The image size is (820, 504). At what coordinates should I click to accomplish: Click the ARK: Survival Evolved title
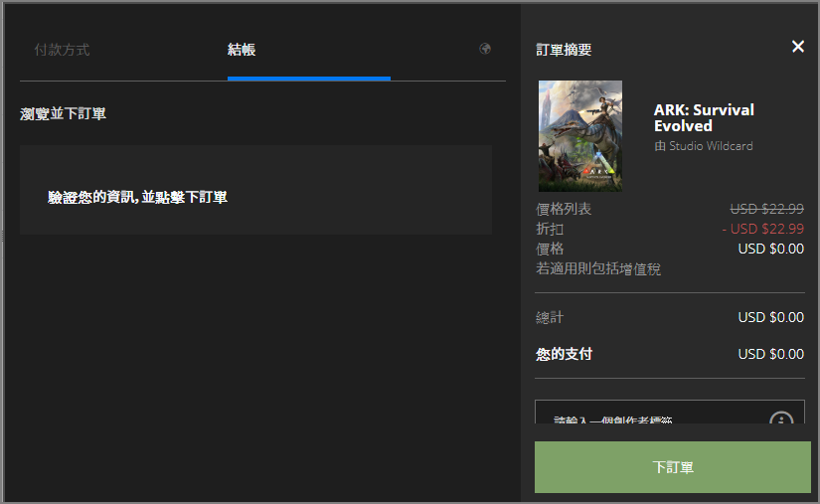pyautogui.click(x=704, y=117)
